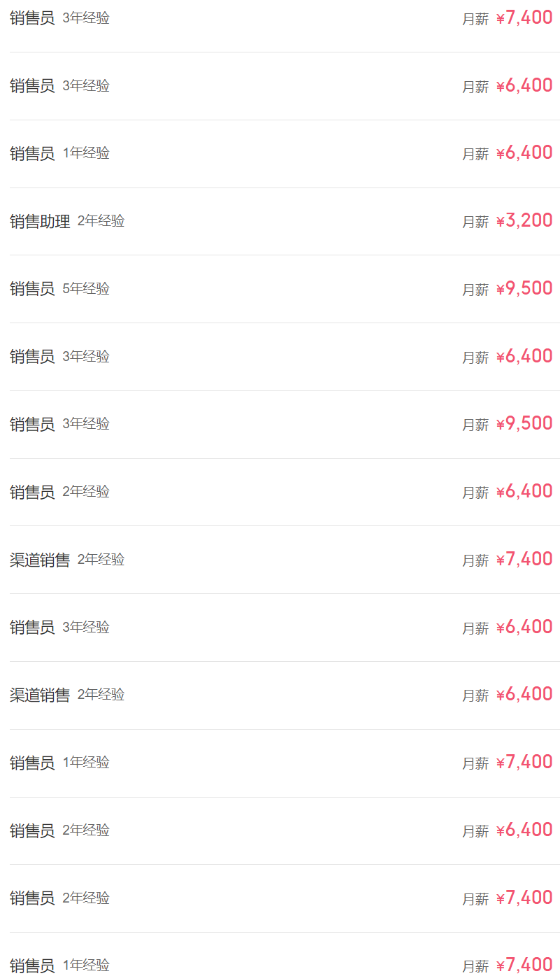Click the ¥3,200 salary amount

[524, 220]
